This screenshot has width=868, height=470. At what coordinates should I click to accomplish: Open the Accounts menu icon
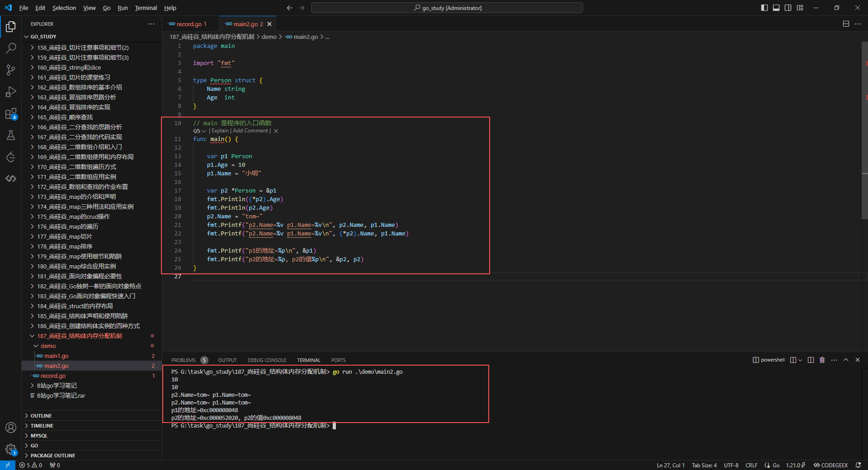[x=11, y=428]
